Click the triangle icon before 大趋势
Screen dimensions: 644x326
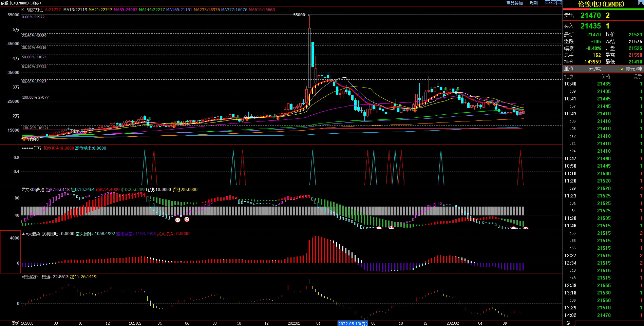click(x=23, y=234)
